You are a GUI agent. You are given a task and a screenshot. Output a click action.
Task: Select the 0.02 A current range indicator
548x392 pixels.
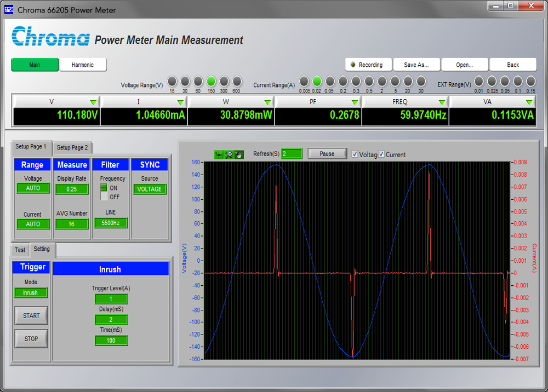coord(317,82)
